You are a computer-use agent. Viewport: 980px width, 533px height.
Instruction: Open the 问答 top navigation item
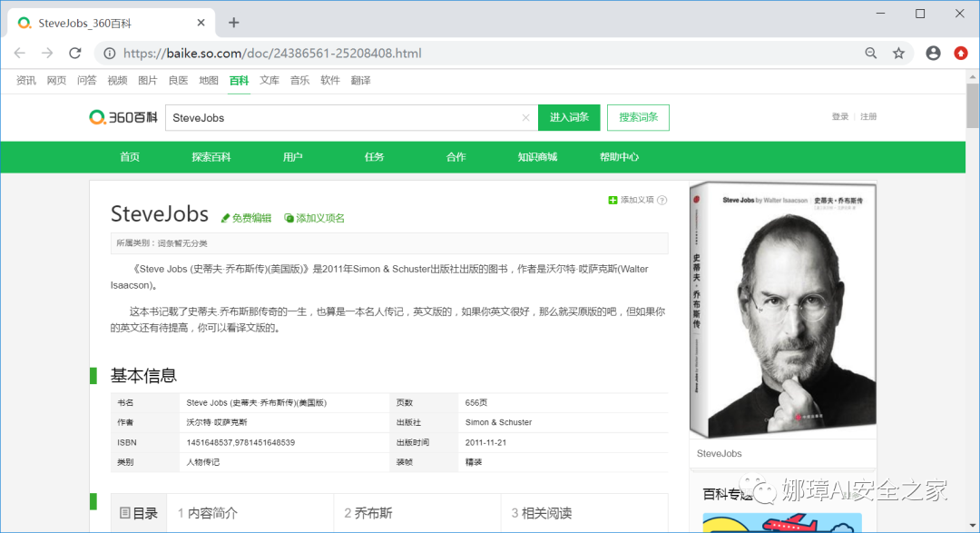click(x=87, y=80)
